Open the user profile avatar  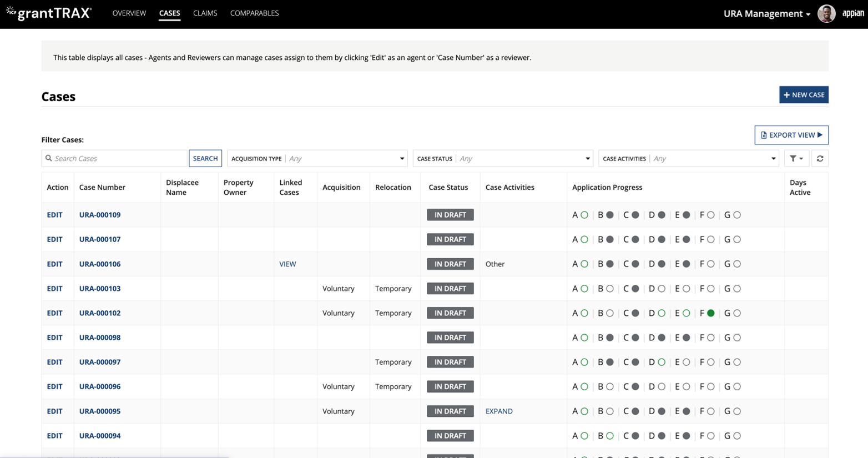[x=826, y=13]
